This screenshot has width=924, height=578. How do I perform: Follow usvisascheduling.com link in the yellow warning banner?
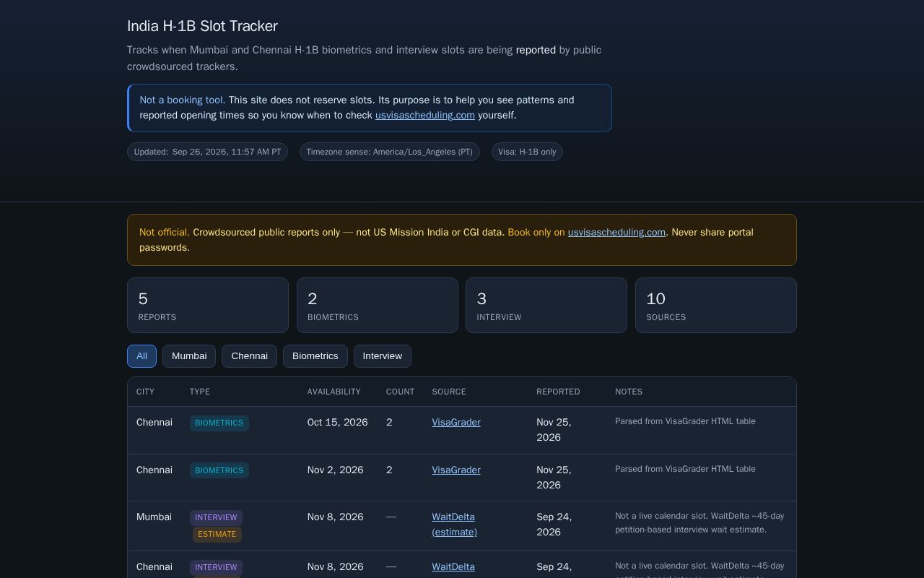pyautogui.click(x=616, y=233)
